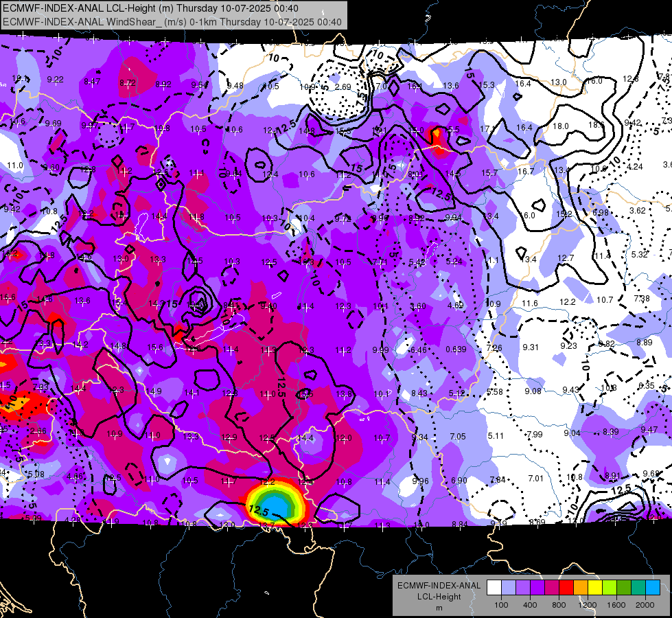
Task: Select the vivid violet legend swatch
Action: [x=537, y=588]
